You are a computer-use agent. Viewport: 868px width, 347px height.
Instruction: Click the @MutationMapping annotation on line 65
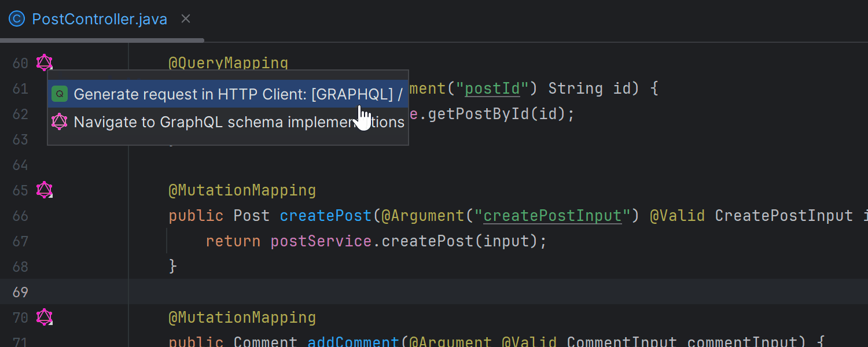(242, 190)
